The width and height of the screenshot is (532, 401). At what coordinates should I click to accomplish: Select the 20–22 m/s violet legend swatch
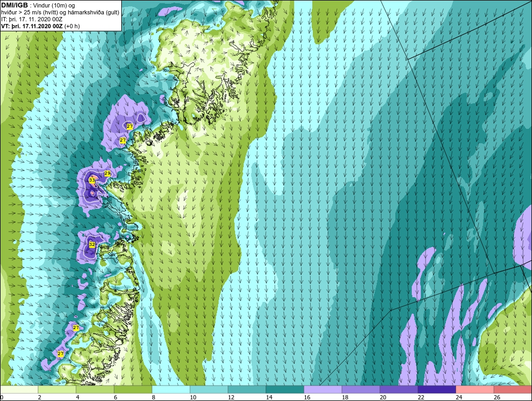click(399, 389)
